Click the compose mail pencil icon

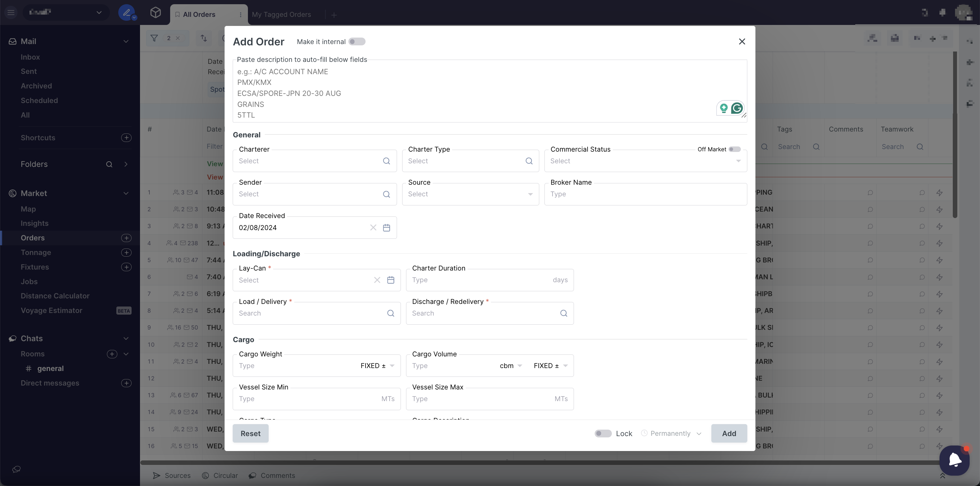tap(126, 13)
